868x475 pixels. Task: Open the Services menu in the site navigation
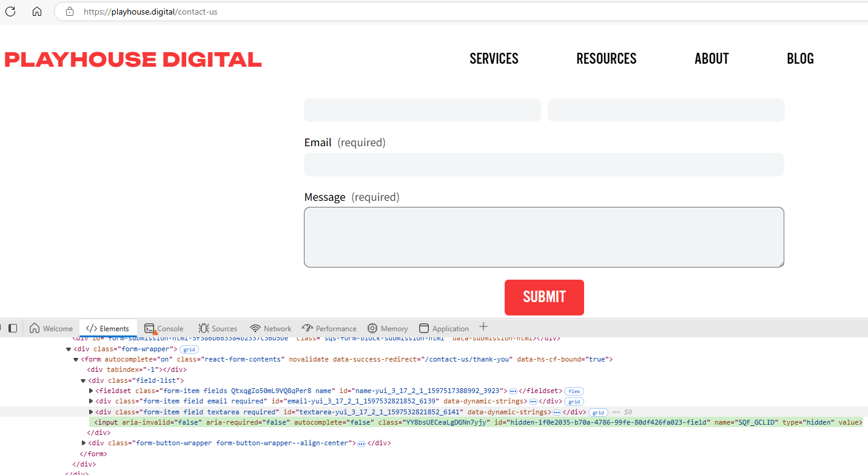click(x=494, y=58)
